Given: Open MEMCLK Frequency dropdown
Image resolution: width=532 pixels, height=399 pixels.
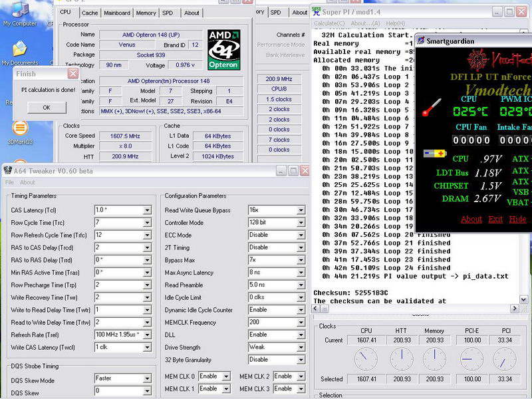Looking at the screenshot, I should coord(301,323).
